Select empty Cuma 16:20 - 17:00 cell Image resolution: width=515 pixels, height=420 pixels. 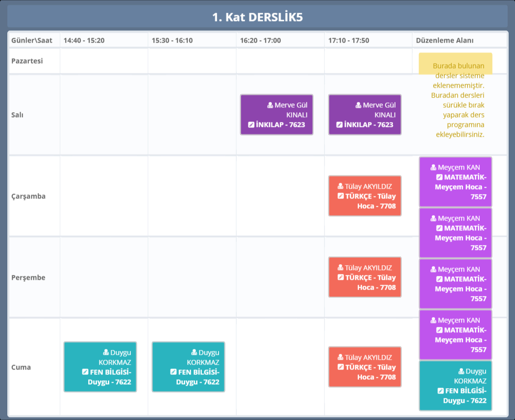click(280, 367)
